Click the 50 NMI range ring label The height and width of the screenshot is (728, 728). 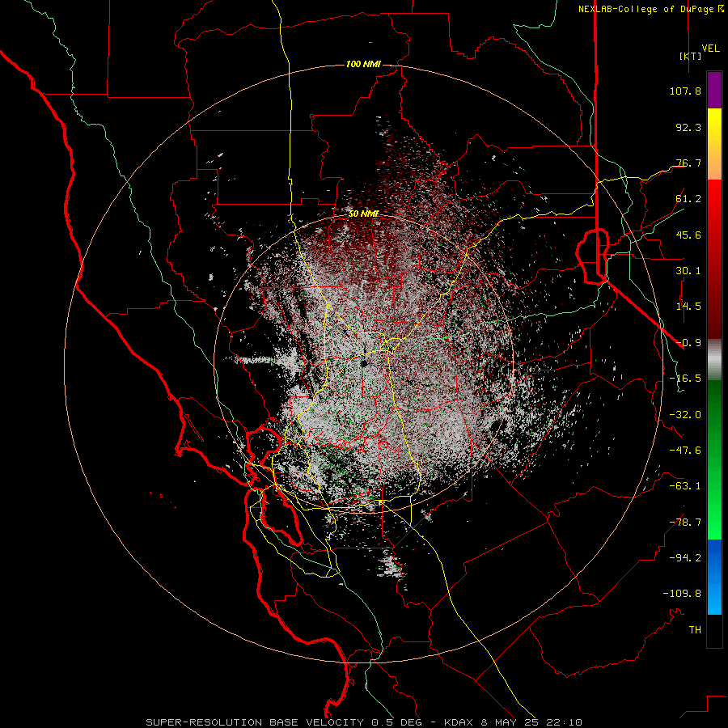click(363, 214)
